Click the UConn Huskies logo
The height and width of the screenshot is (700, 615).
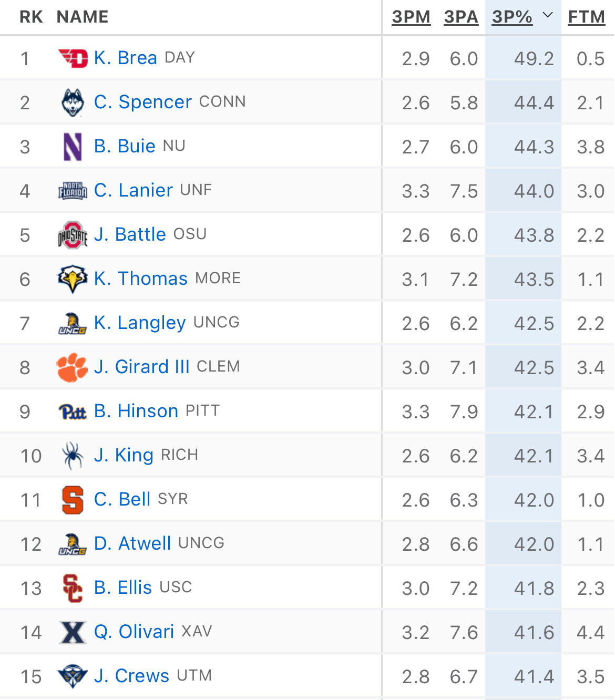73,102
